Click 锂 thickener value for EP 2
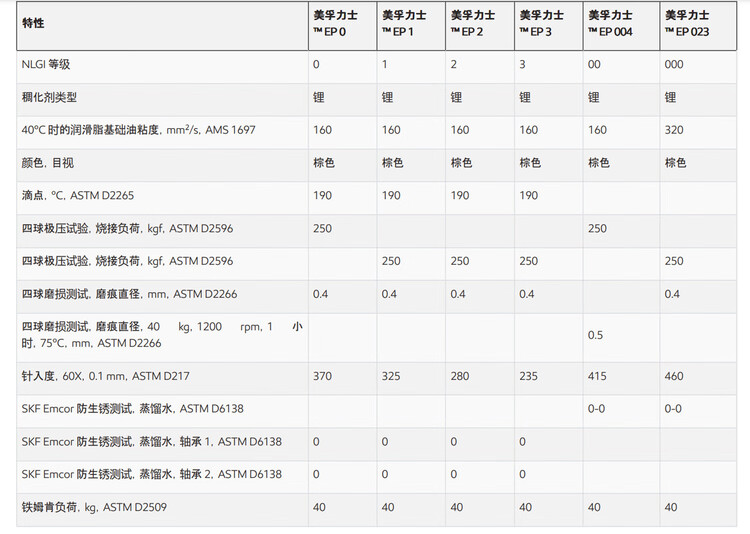The image size is (750, 534). click(x=456, y=97)
